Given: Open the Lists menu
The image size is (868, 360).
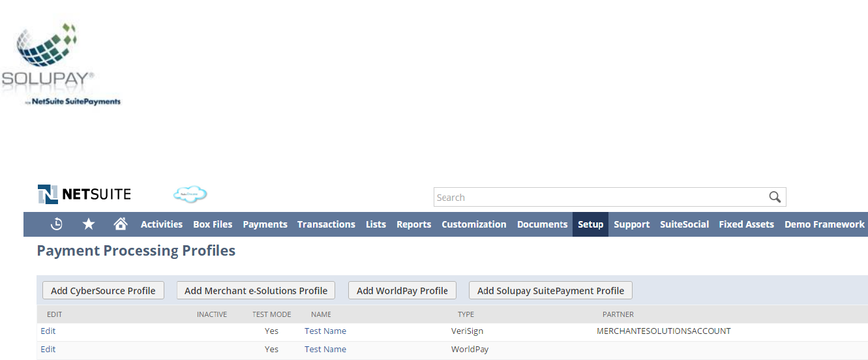Looking at the screenshot, I should [x=376, y=224].
